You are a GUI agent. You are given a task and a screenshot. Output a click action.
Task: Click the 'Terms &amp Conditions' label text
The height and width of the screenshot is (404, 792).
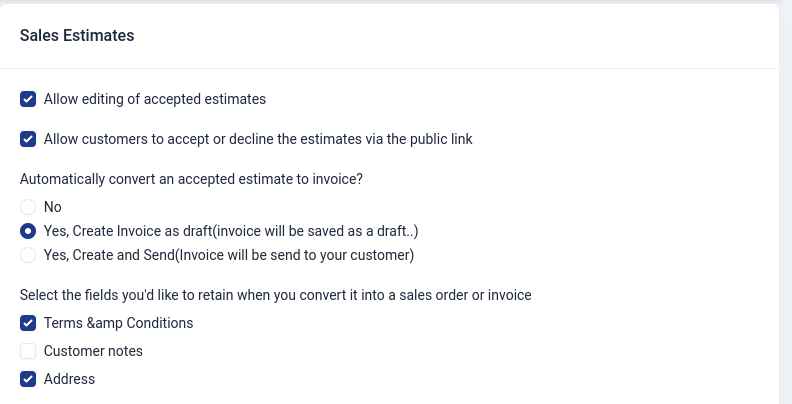118,323
